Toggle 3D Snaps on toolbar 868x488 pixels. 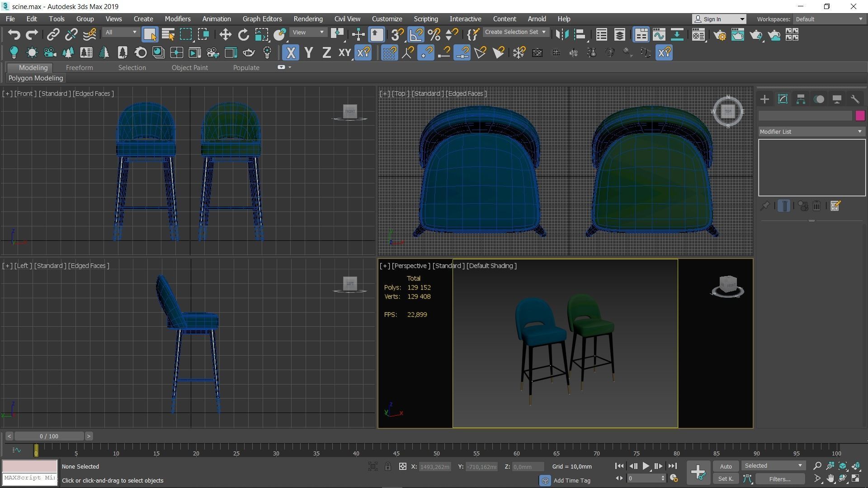point(397,35)
